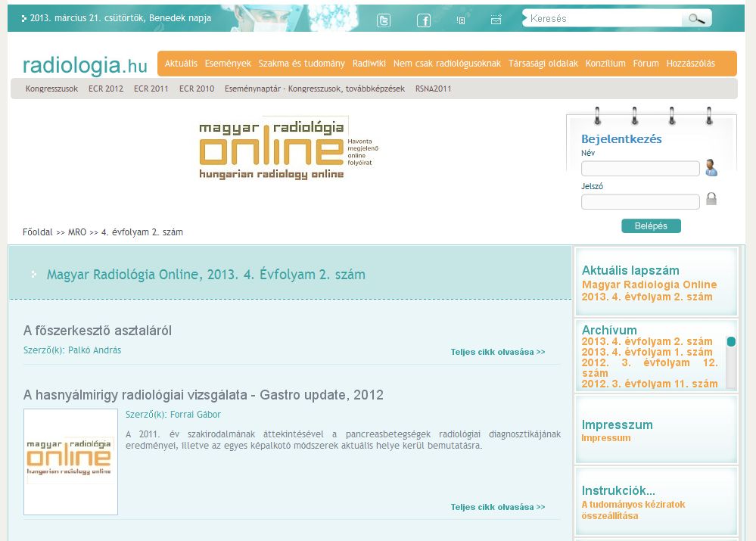This screenshot has height=541, width=756.
Task: Click the magnifier search button
Action: [x=696, y=19]
